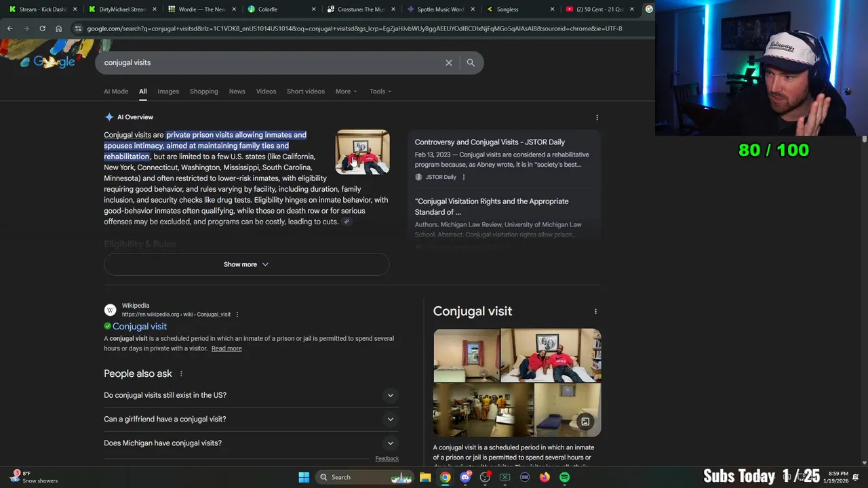Open the weather widget showing Snow showers

(34, 477)
